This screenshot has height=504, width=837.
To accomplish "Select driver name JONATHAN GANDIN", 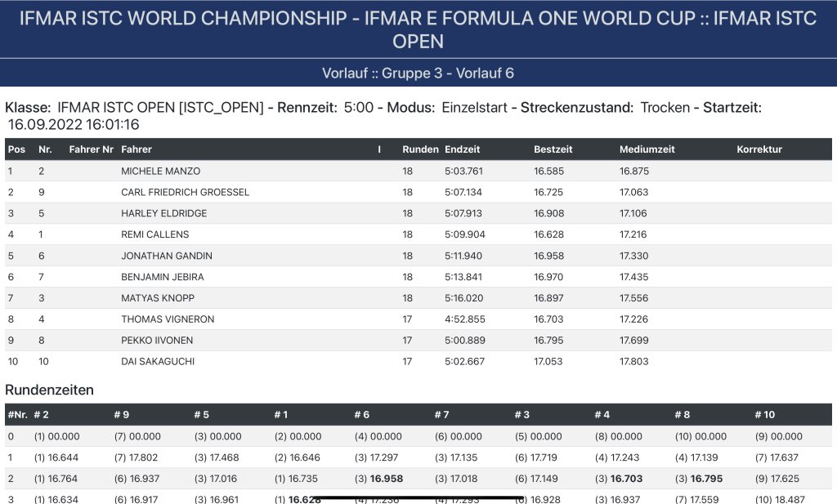I will (167, 256).
